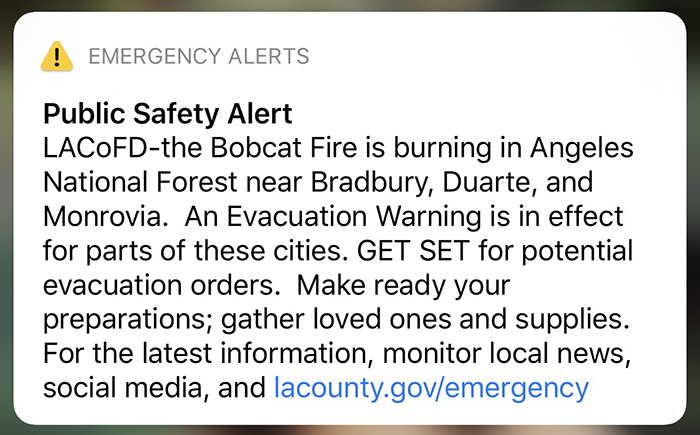Tap the city name Duarte
700x435 pixels.
point(486,182)
